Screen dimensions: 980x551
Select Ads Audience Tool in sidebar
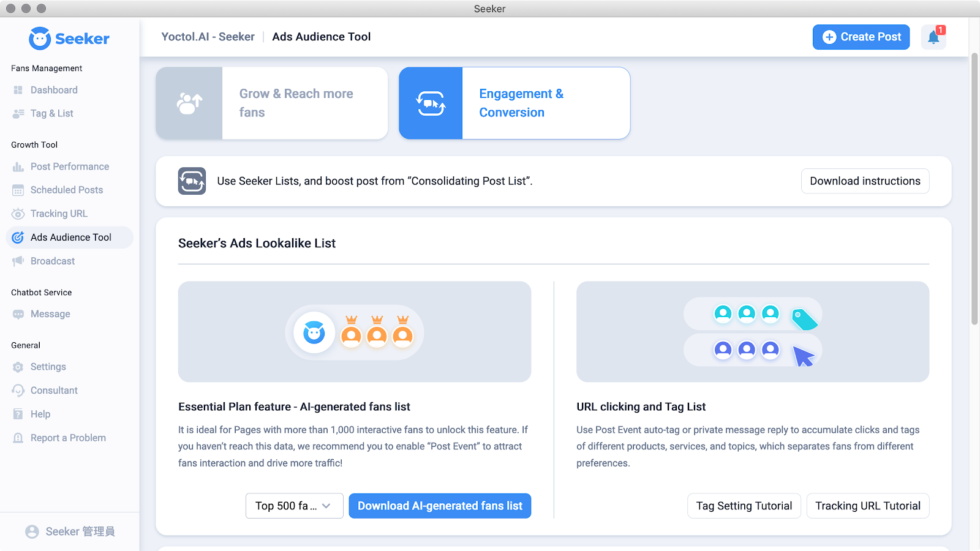click(x=69, y=238)
